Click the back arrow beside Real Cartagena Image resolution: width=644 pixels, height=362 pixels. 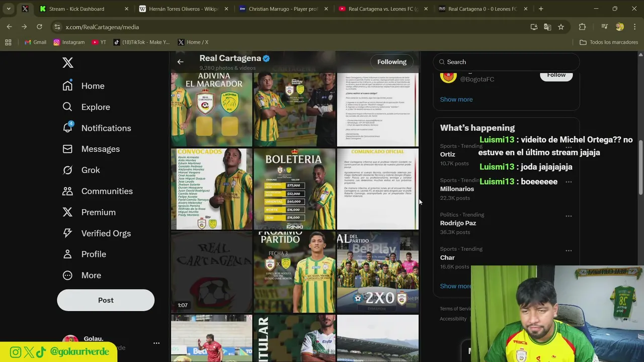(180, 62)
